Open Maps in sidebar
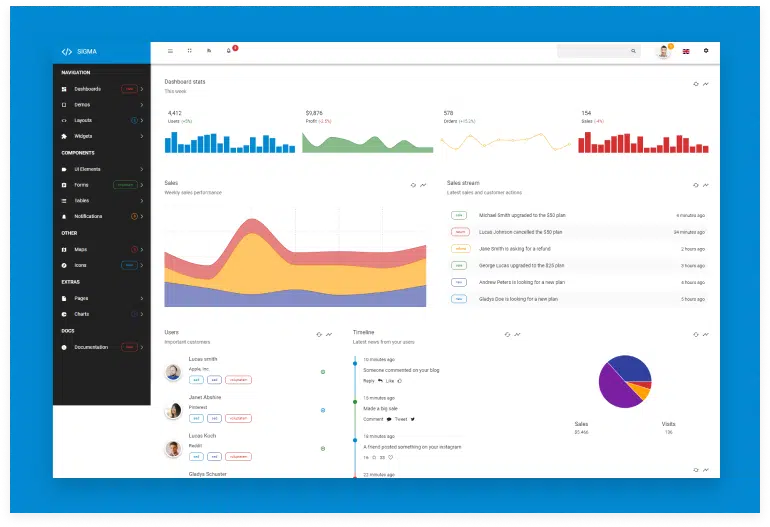The image size is (770, 527). pyautogui.click(x=102, y=250)
